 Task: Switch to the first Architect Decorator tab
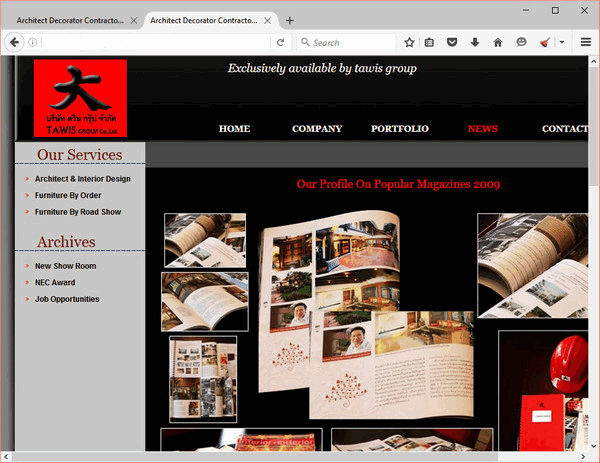[70, 20]
